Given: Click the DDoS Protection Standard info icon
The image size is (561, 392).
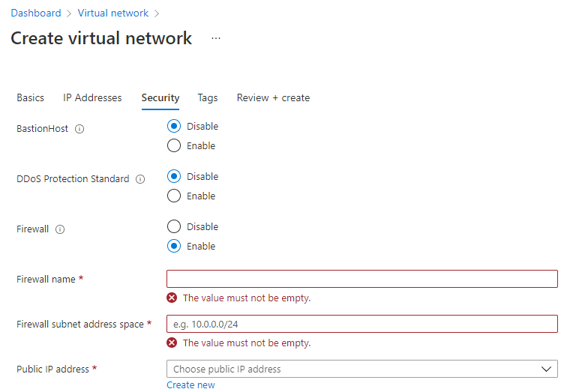Looking at the screenshot, I should 140,179.
